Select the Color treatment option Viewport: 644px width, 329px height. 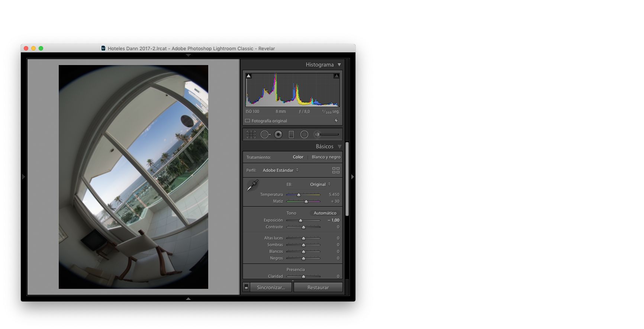(298, 157)
